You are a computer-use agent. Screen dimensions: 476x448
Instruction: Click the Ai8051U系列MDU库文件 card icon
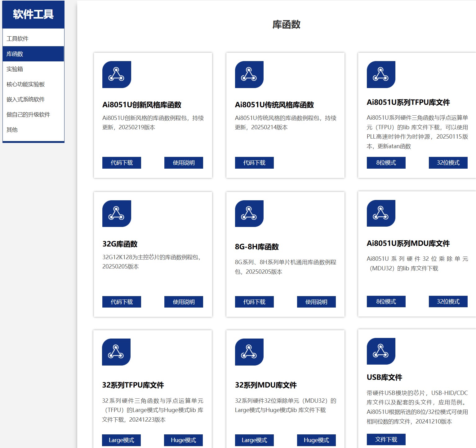click(x=381, y=213)
